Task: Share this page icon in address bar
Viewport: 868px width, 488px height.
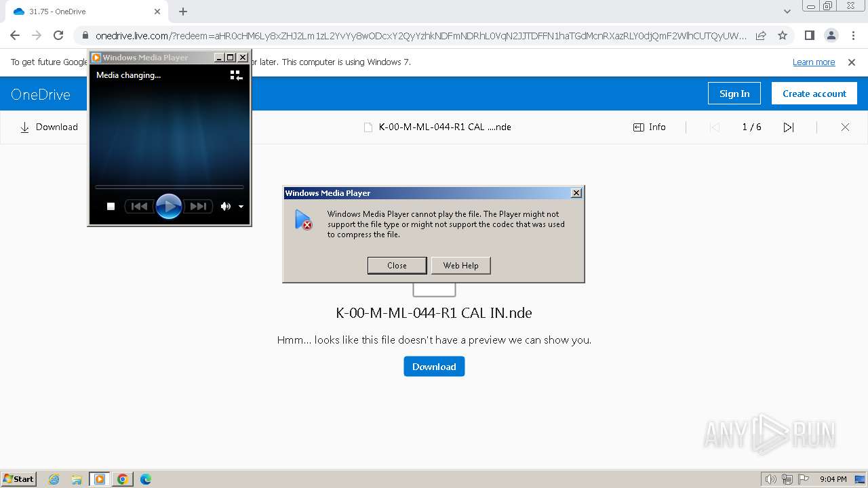Action: coord(761,35)
